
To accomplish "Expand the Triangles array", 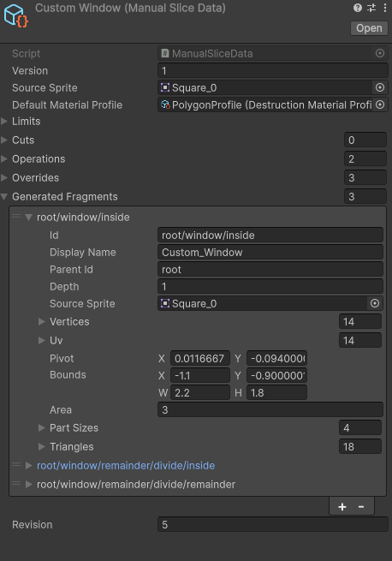I will [x=42, y=446].
